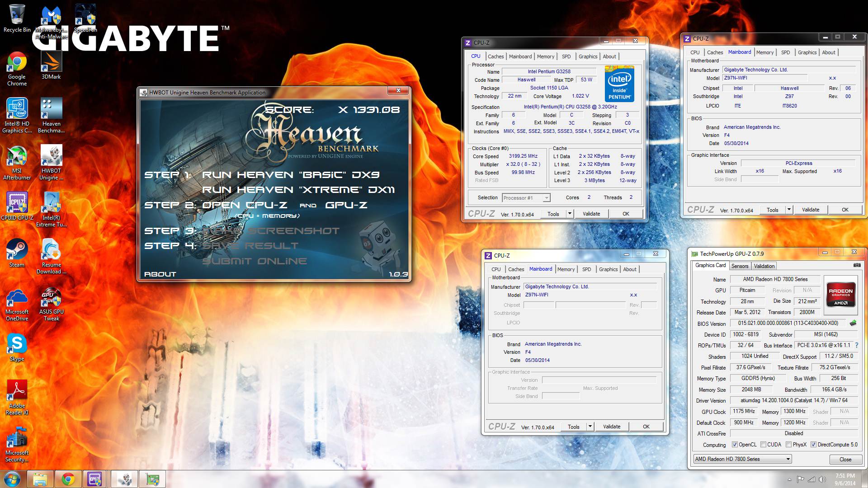Screen dimensions: 868x488
Task: Switch to CPU-Z taskbar button
Action: tap(94, 479)
